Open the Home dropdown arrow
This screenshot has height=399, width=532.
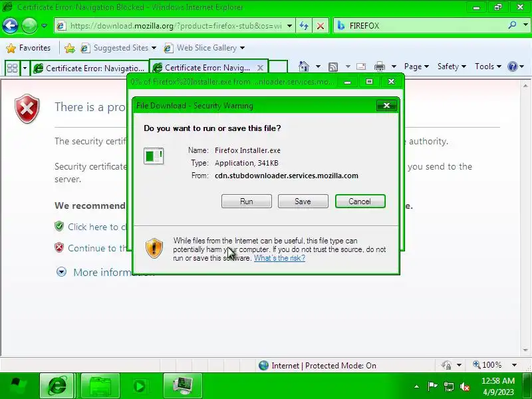(318, 66)
